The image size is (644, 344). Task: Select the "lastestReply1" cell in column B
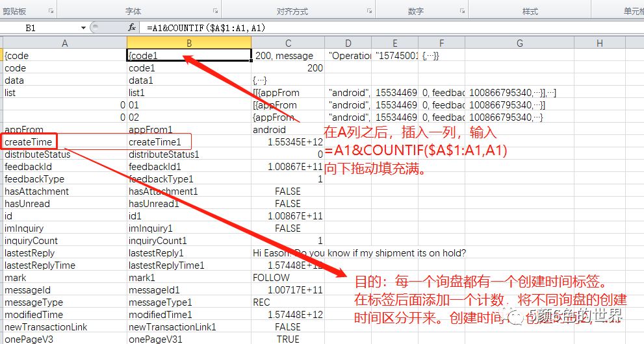click(x=189, y=252)
